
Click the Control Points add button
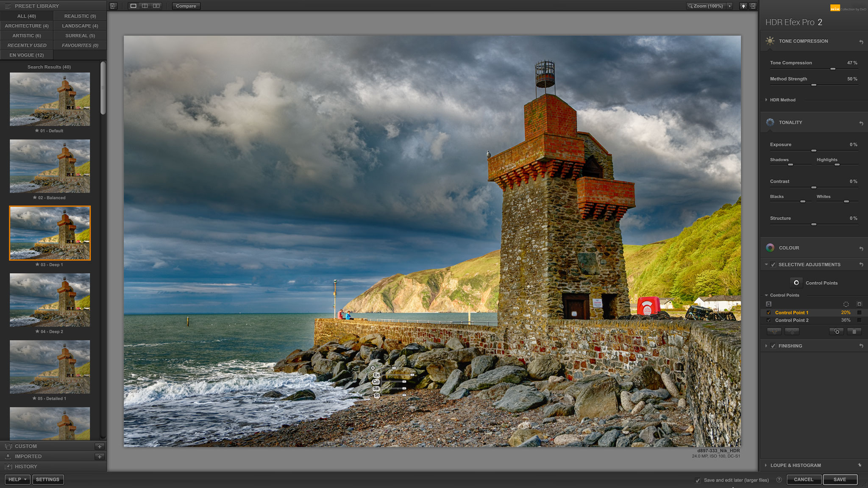[796, 283]
